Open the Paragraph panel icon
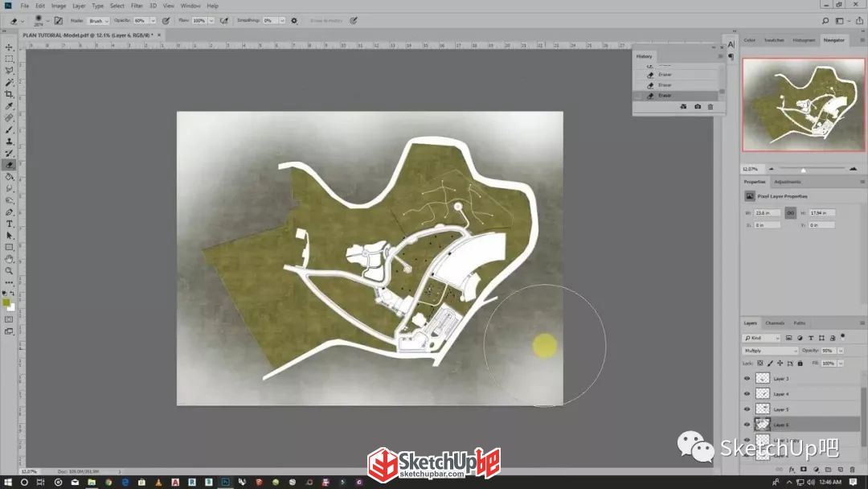The image size is (868, 489). point(731,56)
